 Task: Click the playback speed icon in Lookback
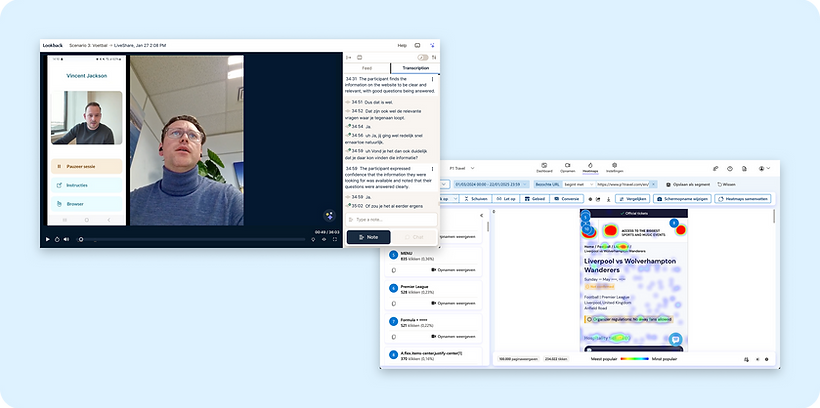coord(57,239)
